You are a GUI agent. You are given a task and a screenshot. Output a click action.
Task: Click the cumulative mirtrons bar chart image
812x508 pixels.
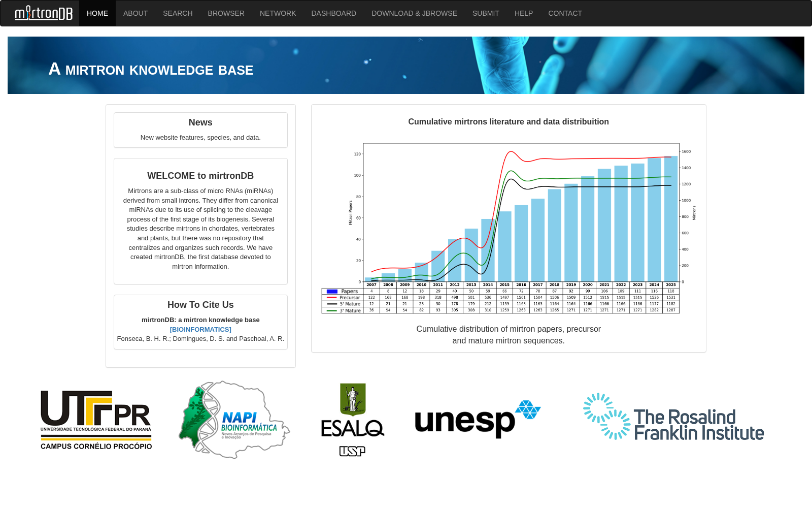coord(509,228)
